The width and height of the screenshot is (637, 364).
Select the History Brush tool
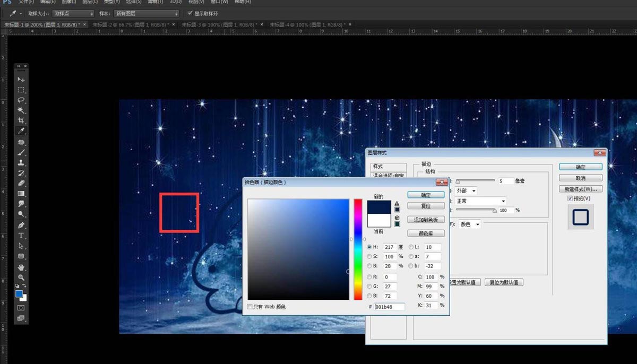[x=21, y=173]
